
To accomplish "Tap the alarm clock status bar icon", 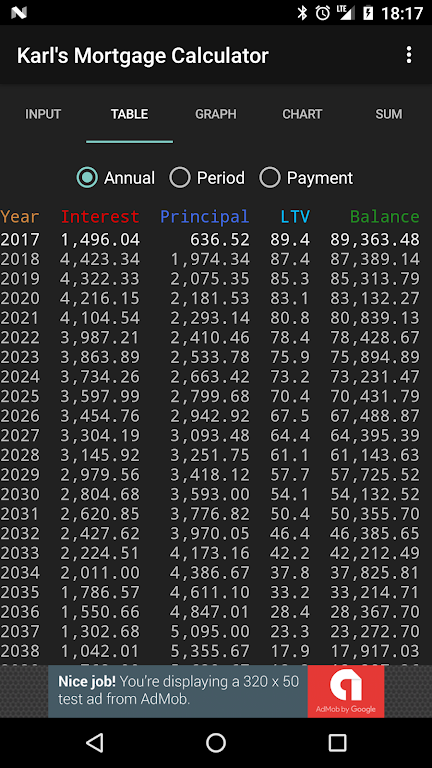I will pos(322,13).
